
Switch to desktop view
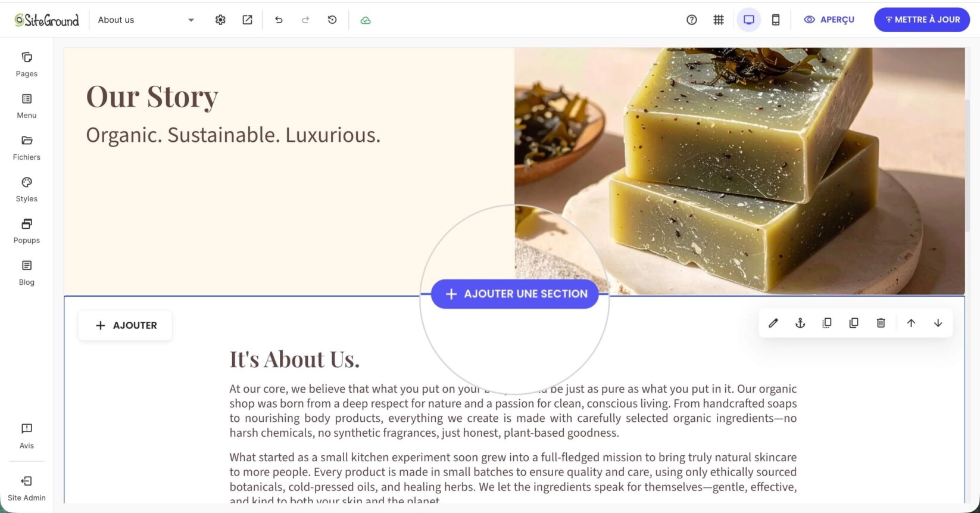point(749,20)
